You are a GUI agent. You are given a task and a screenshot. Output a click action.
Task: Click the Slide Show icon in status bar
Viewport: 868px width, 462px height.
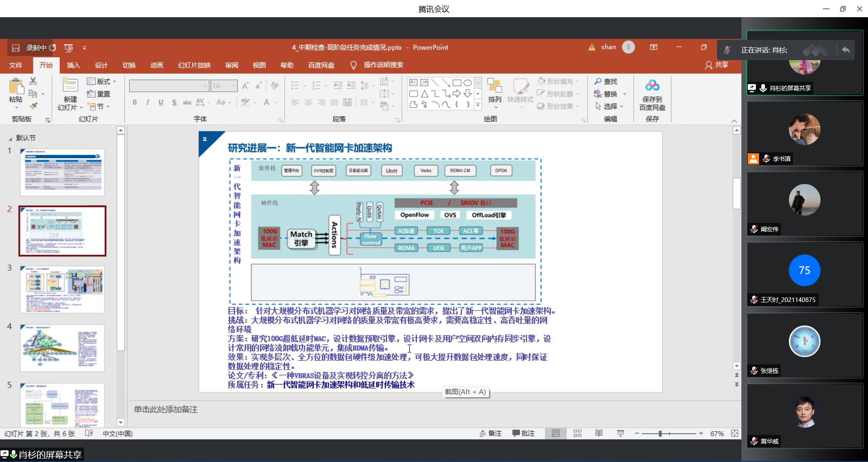pyautogui.click(x=621, y=433)
